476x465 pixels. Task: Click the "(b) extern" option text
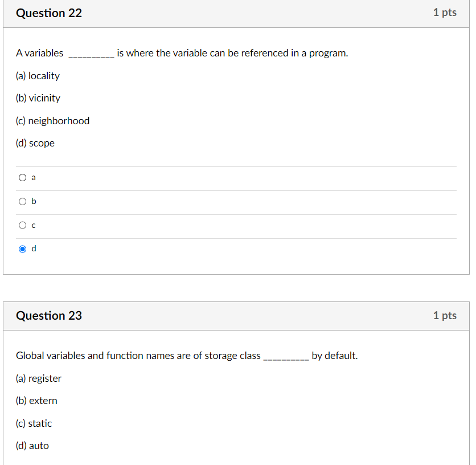36,401
